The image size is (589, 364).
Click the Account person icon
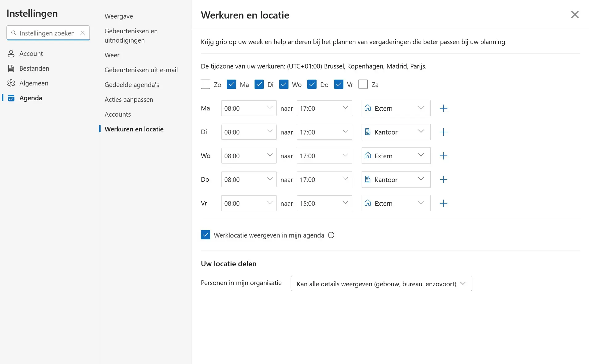pos(11,54)
